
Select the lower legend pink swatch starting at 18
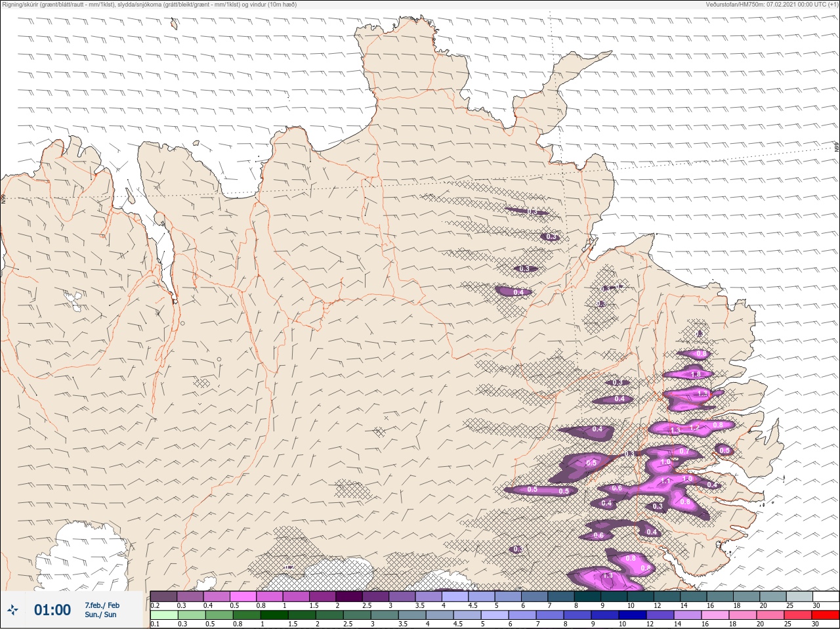744,615
